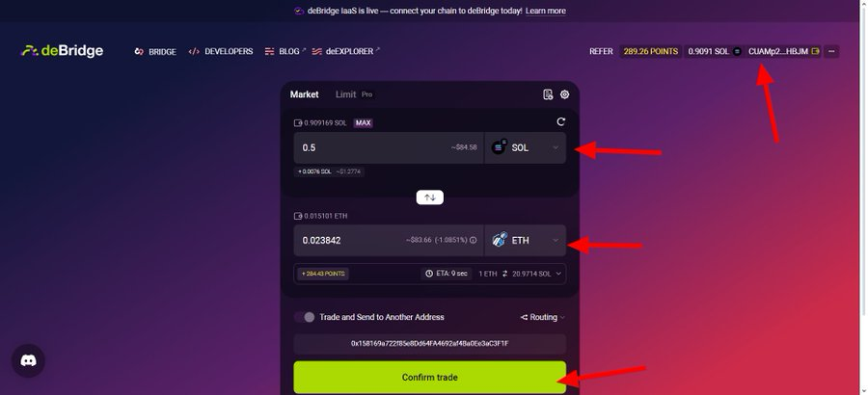Open the DEVELOPERS menu item
The image size is (868, 395).
pos(220,51)
